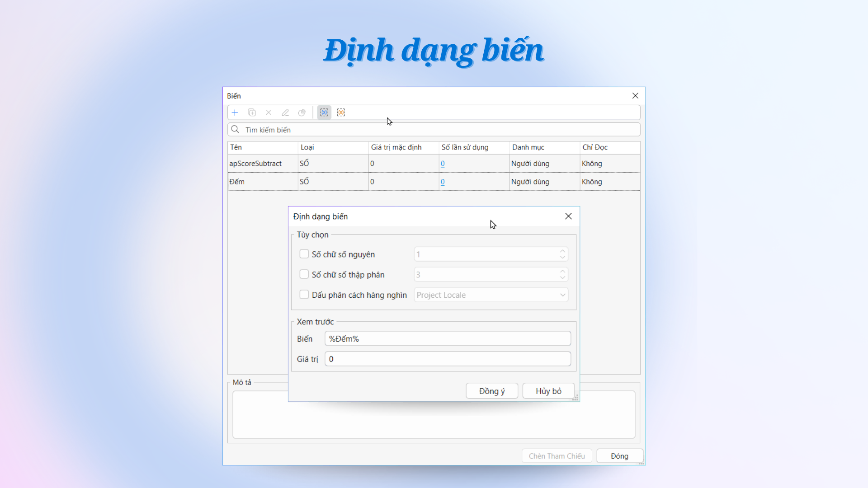Click the add new variable plus icon
Image resolution: width=868 pixels, height=488 pixels.
point(235,113)
